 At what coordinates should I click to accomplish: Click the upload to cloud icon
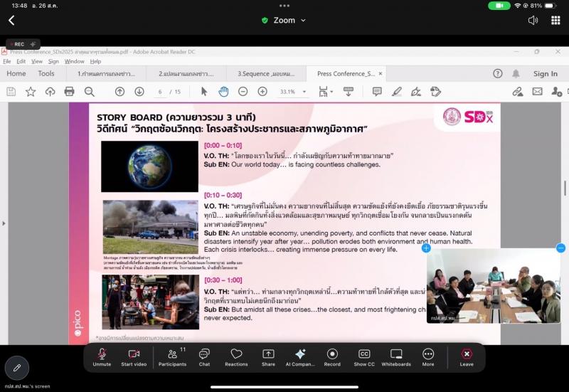click(x=50, y=92)
